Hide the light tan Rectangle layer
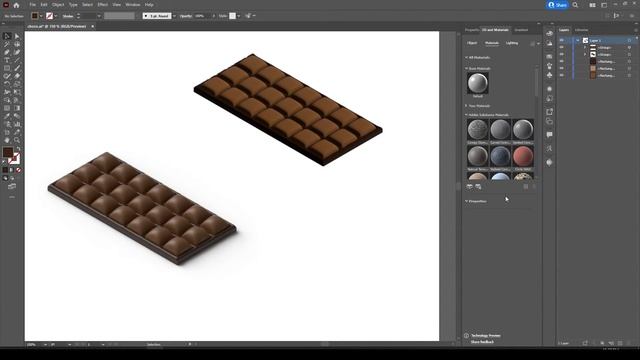640x360 pixels. point(562,68)
